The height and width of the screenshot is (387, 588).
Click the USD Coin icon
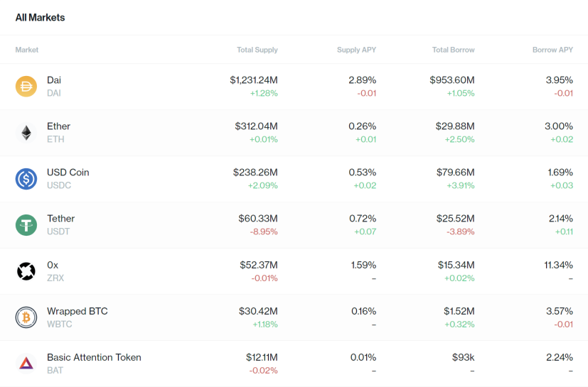[x=26, y=179]
